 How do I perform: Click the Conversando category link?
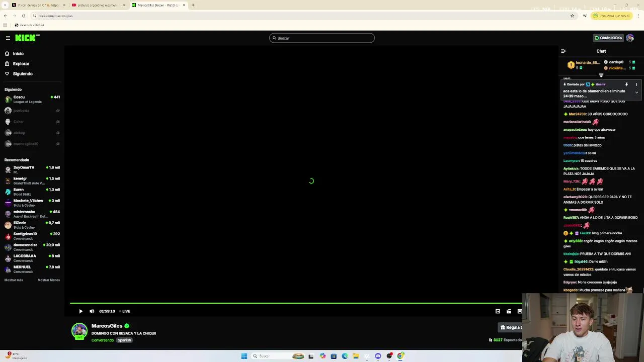click(x=103, y=340)
